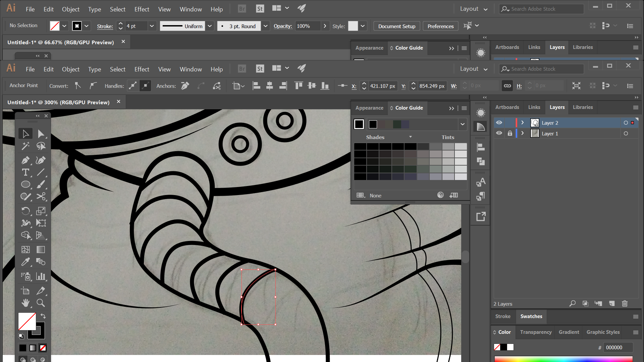Viewport: 644px width, 362px height.
Task: Set fill mode to None
Action: (x=43, y=348)
